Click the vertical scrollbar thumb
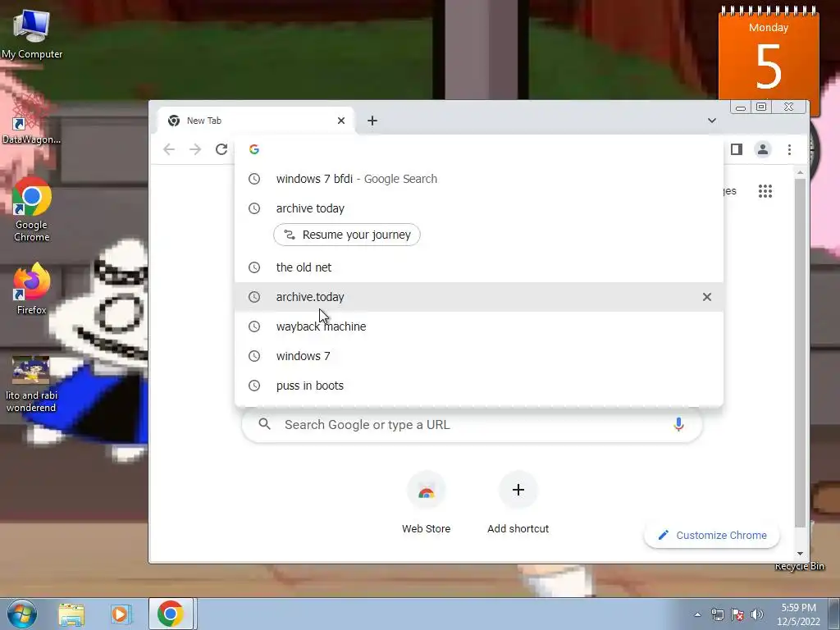This screenshot has width=840, height=630. click(x=801, y=354)
